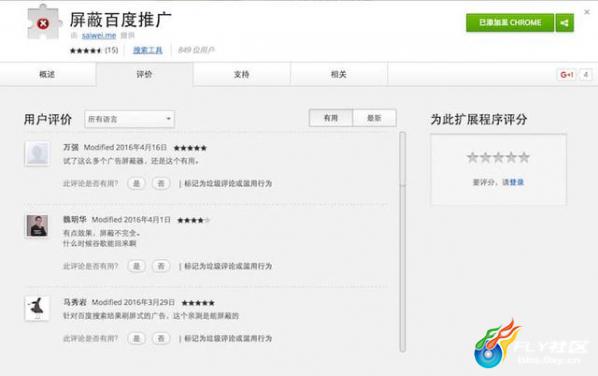Click 魏明华's four-star review rating
Viewport: 598px width, 376px height.
[x=194, y=220]
